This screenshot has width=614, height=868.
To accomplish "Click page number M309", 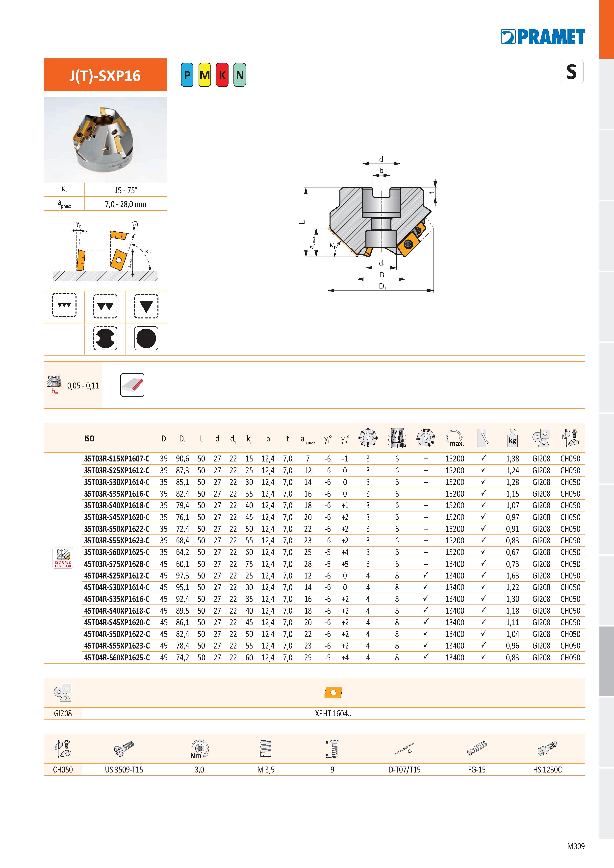I will [x=576, y=846].
